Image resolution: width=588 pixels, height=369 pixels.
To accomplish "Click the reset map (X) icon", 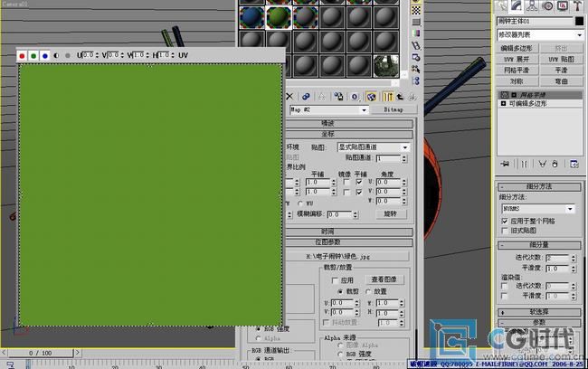I will coord(289,97).
